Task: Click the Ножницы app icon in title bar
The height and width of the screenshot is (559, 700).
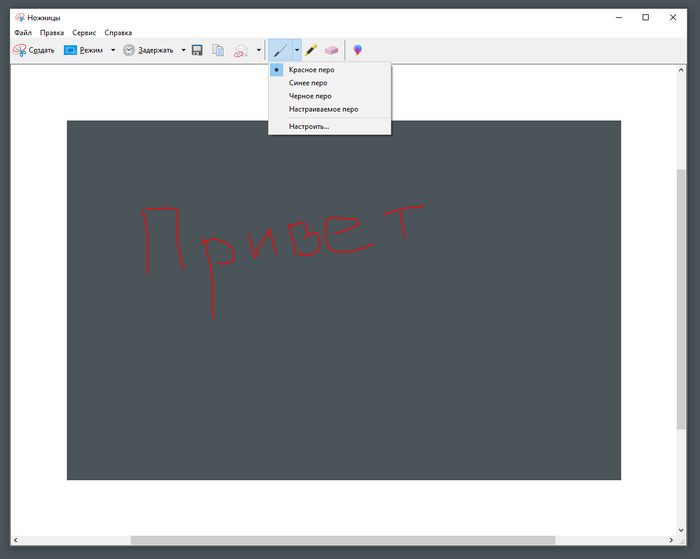Action: tap(20, 17)
